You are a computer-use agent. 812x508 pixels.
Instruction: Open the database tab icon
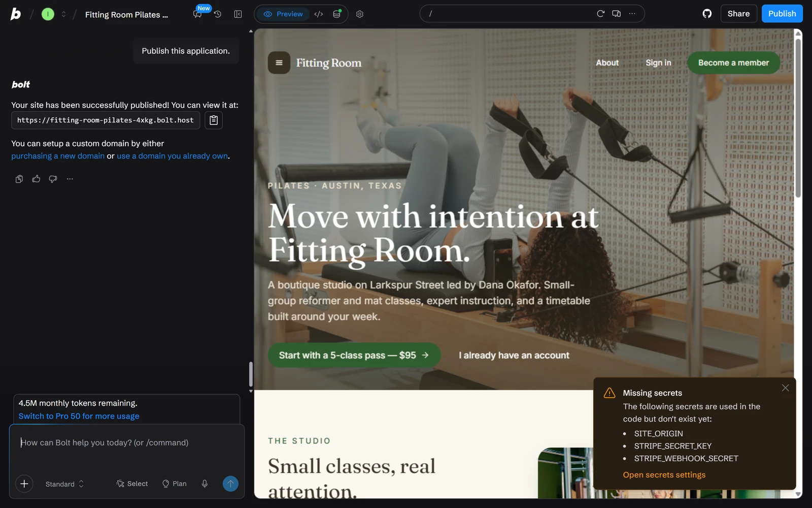(336, 14)
